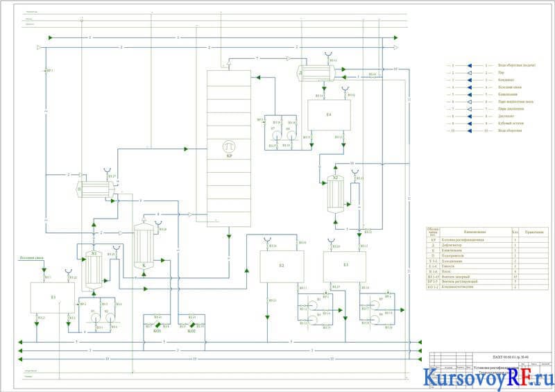The height and width of the screenshot is (392, 555).
Task: Click the circular instrument symbol inside column KP
Action: tap(229, 146)
